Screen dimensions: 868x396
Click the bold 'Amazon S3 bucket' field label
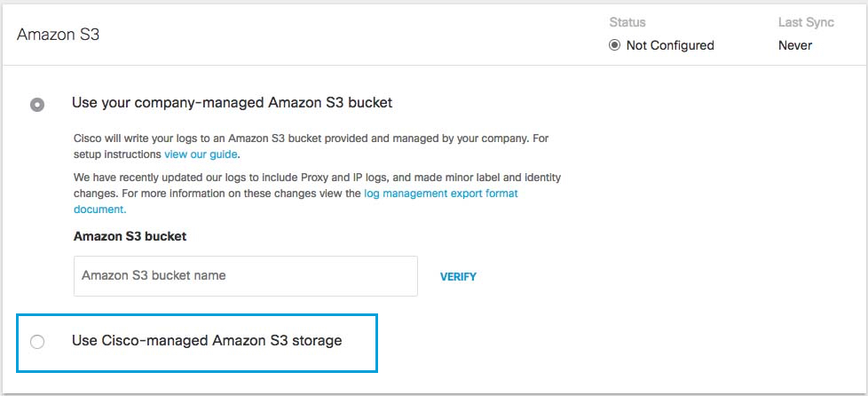[x=130, y=236]
